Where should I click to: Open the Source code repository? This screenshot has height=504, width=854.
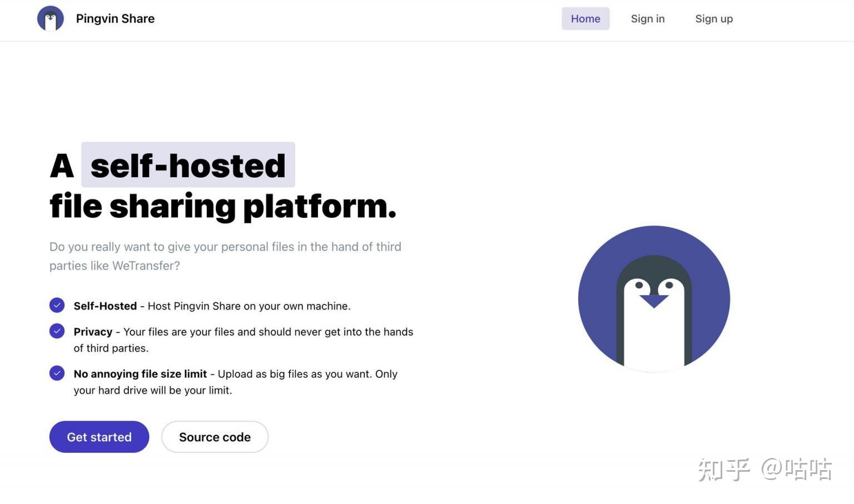click(215, 437)
